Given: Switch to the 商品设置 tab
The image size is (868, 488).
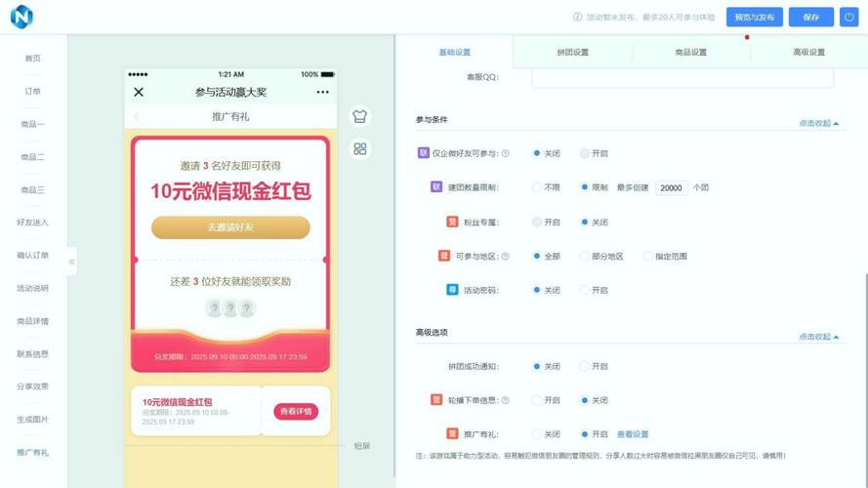Looking at the screenshot, I should click(x=691, y=52).
